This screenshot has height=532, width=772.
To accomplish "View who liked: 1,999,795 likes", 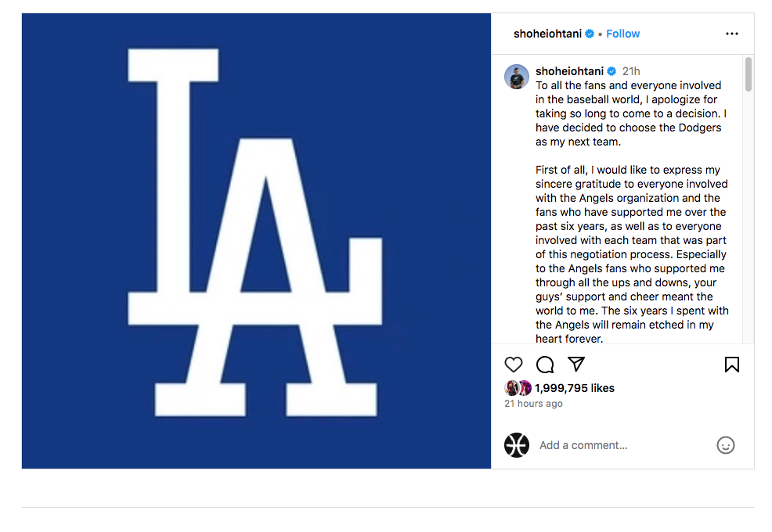I will 575,388.
